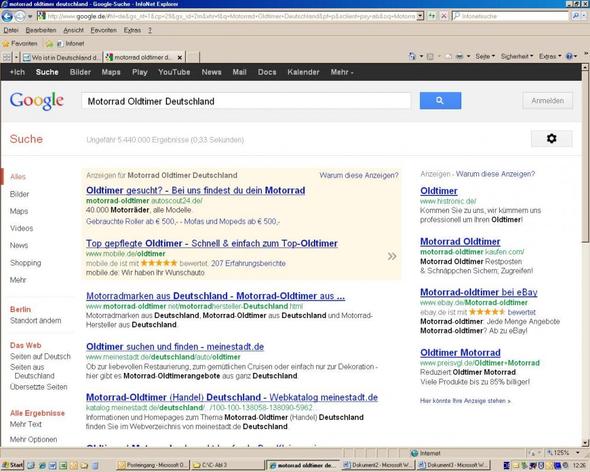
Task: Select Bilder in the left sidebar
Action: pyautogui.click(x=19, y=194)
